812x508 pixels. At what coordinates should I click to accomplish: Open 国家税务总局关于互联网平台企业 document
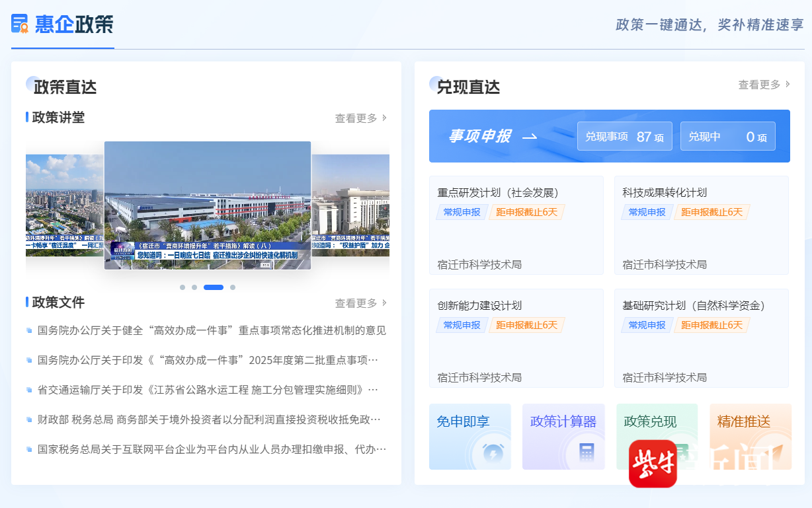[x=212, y=449]
